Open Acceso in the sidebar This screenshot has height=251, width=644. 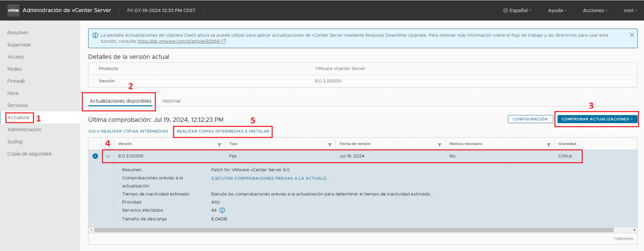pyautogui.click(x=16, y=57)
